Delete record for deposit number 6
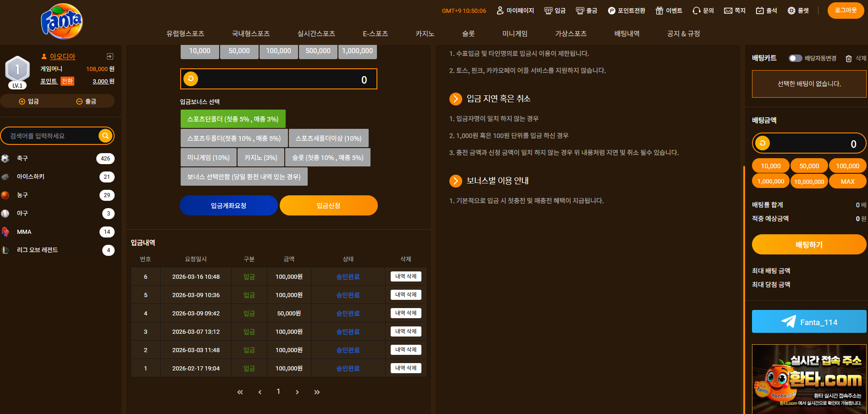The height and width of the screenshot is (414, 868). (x=406, y=276)
